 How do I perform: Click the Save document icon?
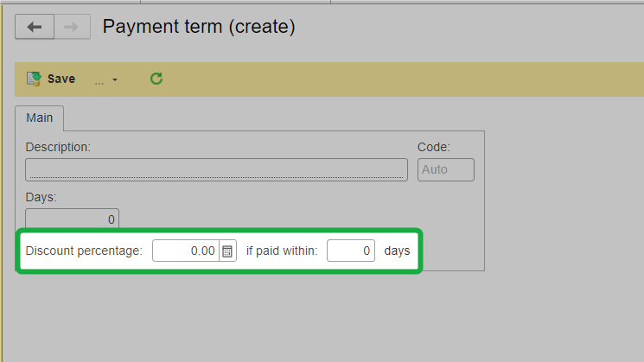(34, 79)
